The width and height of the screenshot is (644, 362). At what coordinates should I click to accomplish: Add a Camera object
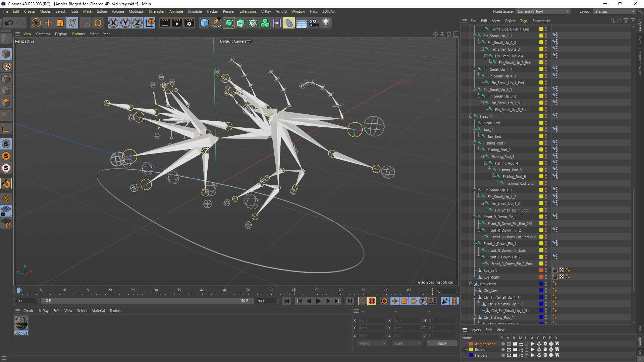point(314,23)
